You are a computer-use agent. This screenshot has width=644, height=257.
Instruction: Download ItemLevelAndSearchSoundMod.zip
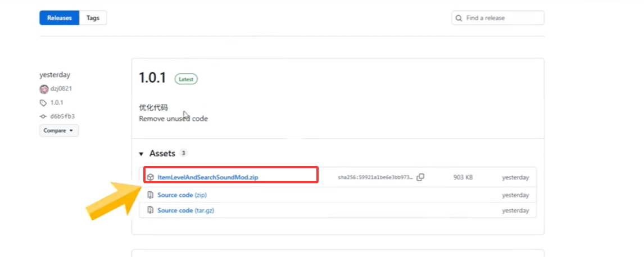(207, 177)
